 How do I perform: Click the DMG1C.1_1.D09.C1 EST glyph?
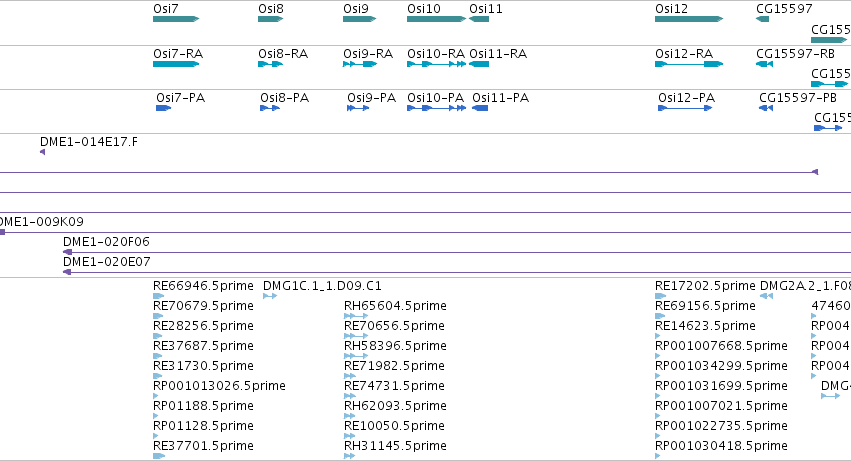pyautogui.click(x=270, y=296)
